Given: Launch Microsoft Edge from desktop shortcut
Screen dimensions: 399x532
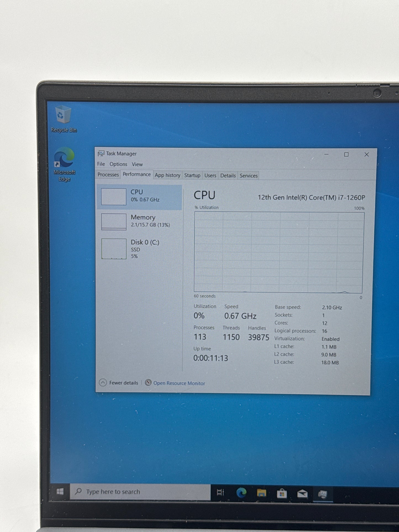Looking at the screenshot, I should [64, 164].
